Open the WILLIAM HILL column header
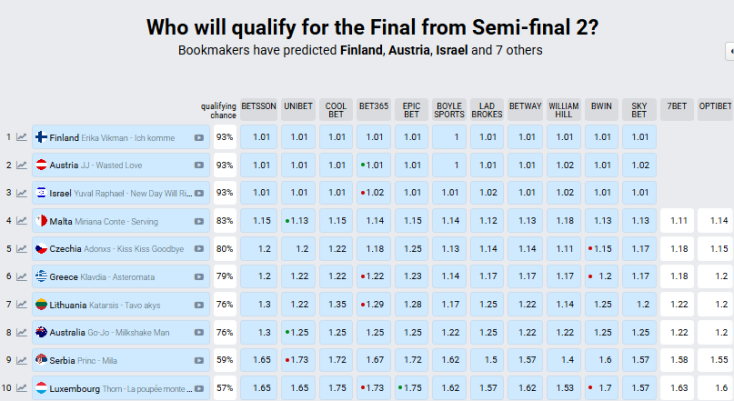The image size is (734, 401). pyautogui.click(x=563, y=109)
